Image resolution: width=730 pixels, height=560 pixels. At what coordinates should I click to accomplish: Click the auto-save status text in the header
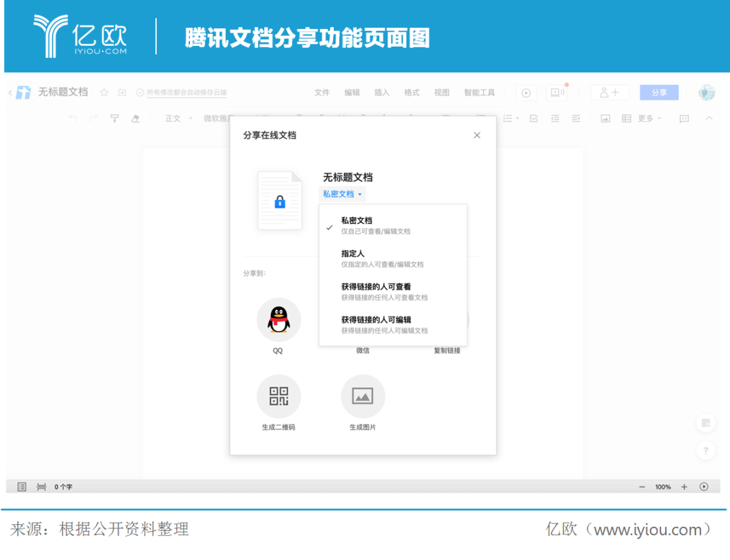click(x=187, y=93)
